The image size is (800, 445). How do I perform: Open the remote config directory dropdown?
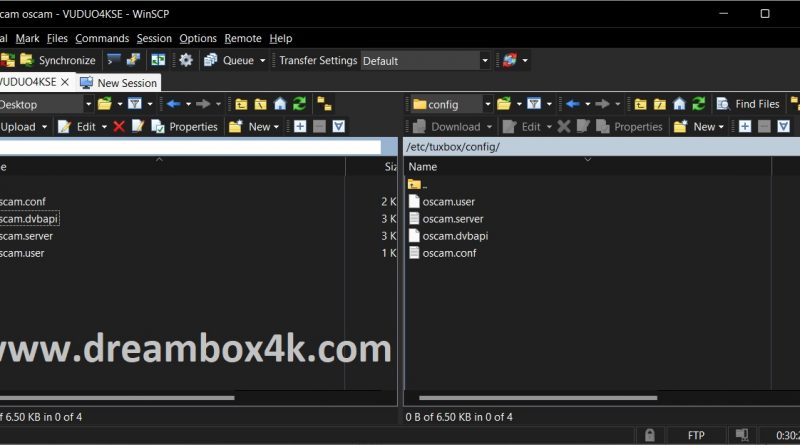coord(488,104)
